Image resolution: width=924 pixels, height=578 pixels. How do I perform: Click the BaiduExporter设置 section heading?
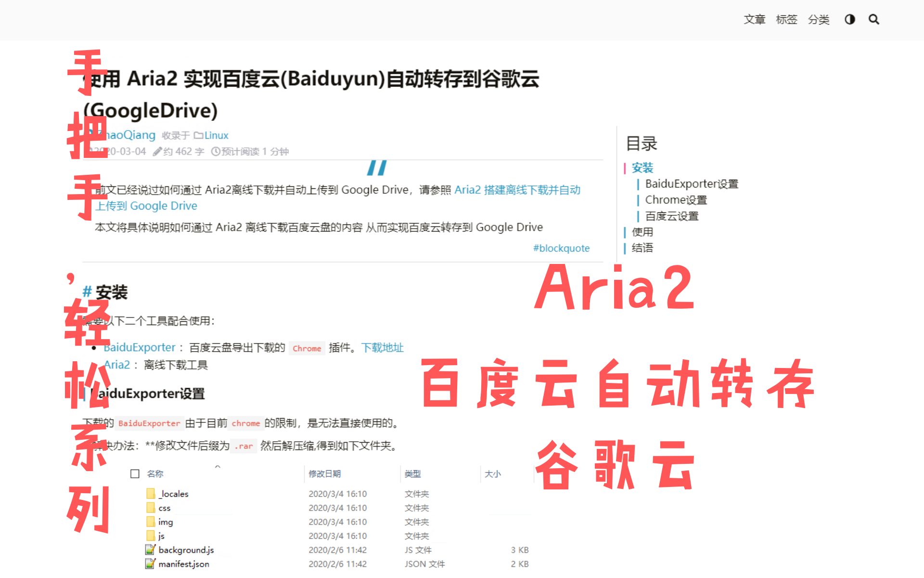click(x=147, y=394)
